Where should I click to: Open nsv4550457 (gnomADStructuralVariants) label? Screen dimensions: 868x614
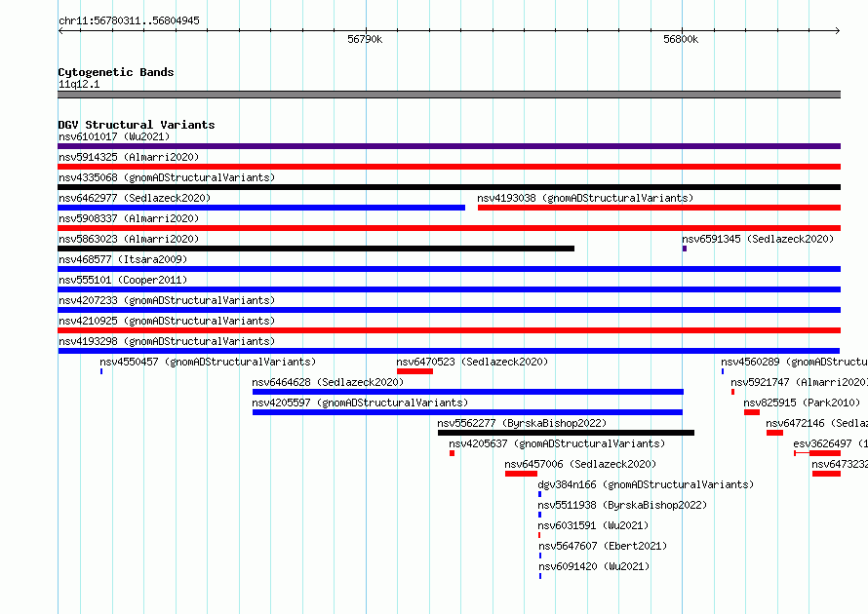pos(208,362)
